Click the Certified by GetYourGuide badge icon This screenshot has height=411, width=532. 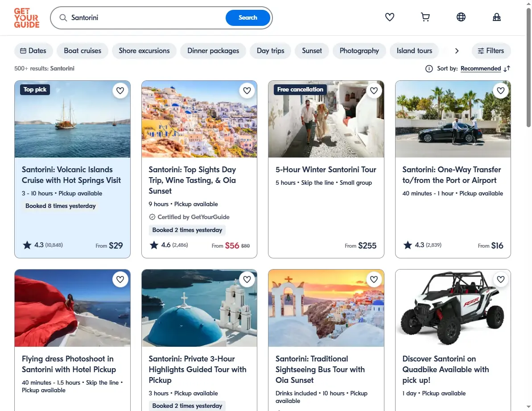pos(152,217)
